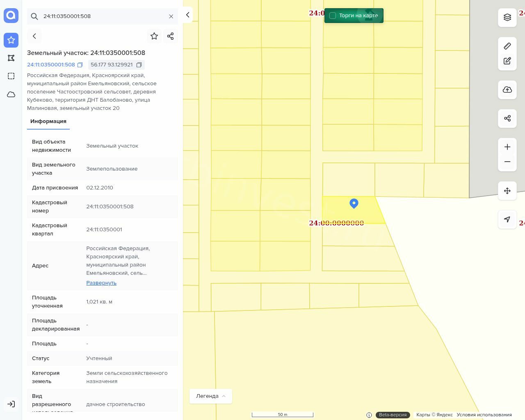525x420 pixels.
Task: Zoom in on the map
Action: pyautogui.click(x=507, y=147)
